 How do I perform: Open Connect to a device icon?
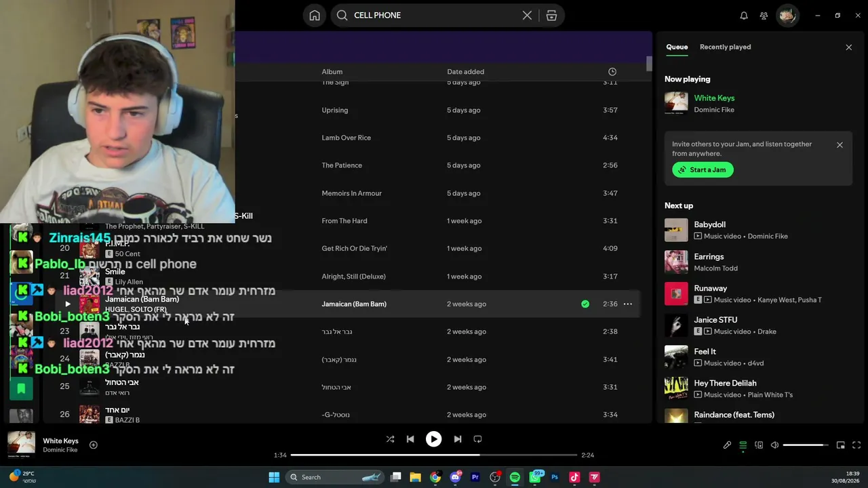click(759, 445)
